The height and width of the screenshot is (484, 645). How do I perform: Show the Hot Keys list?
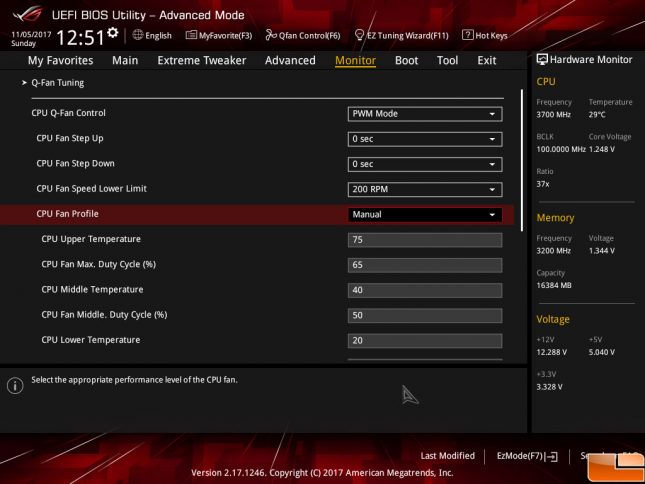(x=485, y=35)
